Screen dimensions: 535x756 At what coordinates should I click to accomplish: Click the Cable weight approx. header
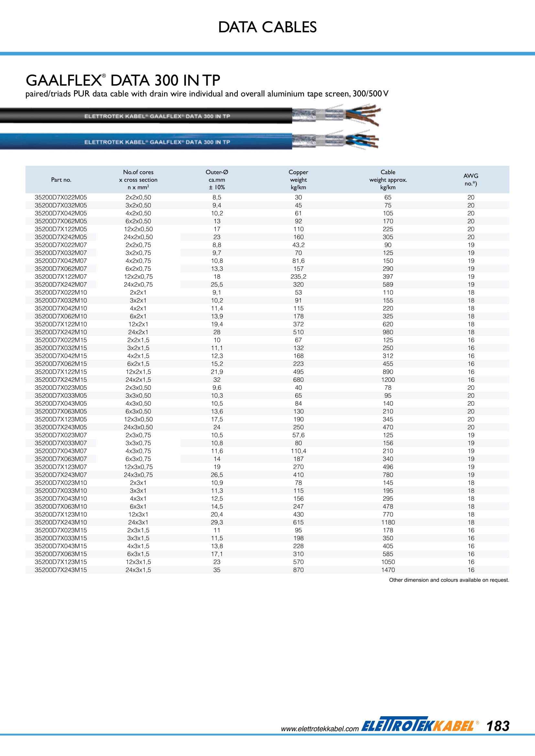388,180
